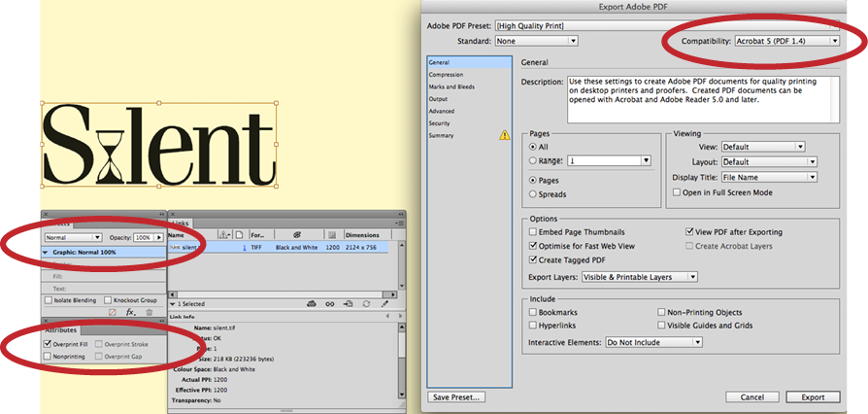The height and width of the screenshot is (414, 868).
Task: Collapse Attributes panel with double-arrow icon
Action: [x=161, y=322]
